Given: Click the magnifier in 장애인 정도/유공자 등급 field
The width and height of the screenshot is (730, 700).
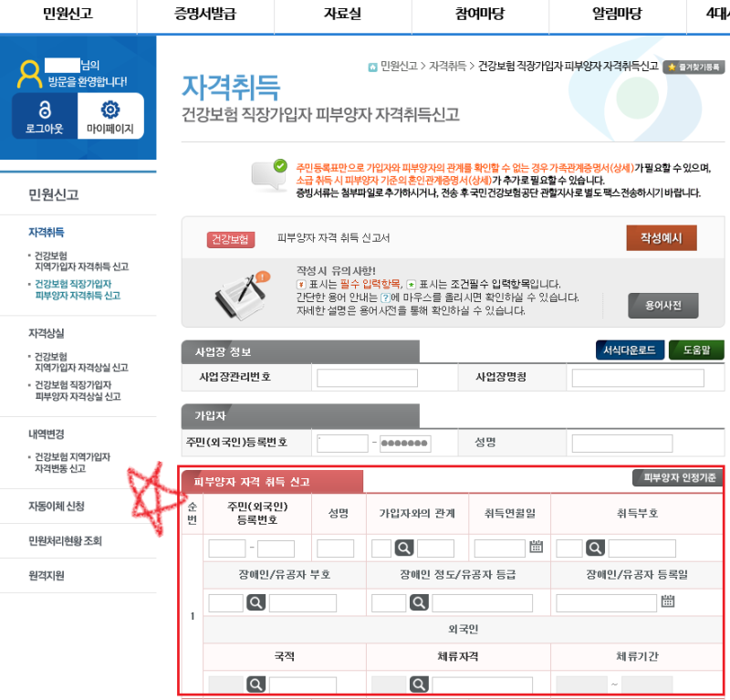Looking at the screenshot, I should 419,602.
